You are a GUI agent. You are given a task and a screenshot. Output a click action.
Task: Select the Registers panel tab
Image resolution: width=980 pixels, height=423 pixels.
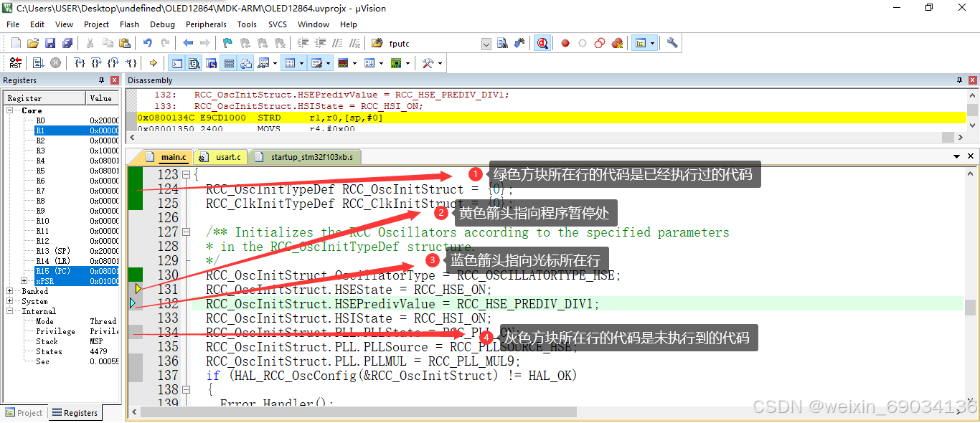[74, 412]
